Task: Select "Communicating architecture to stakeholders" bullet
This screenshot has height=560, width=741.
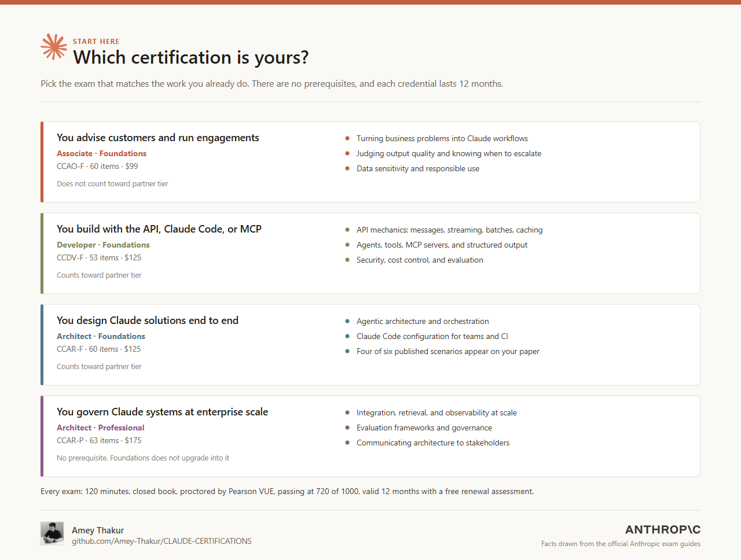Action: [x=433, y=443]
